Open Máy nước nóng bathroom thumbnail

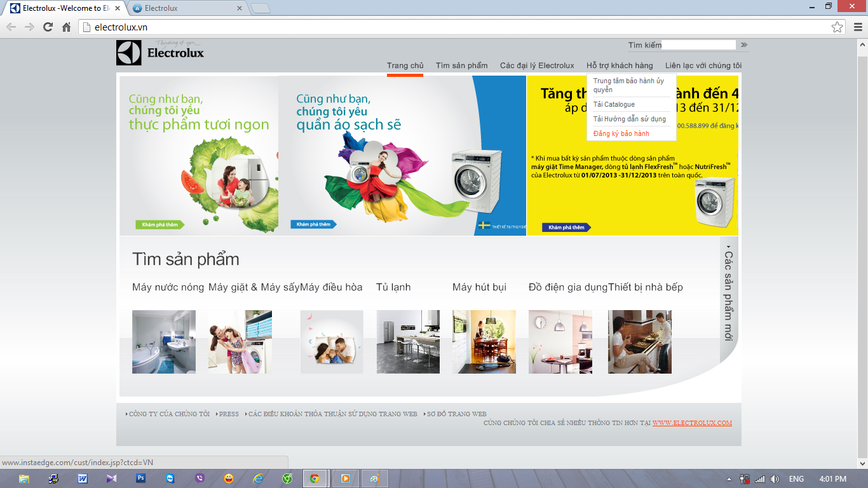[164, 342]
